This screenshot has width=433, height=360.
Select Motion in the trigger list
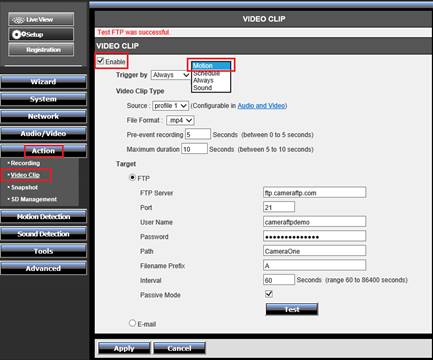pyautogui.click(x=211, y=66)
